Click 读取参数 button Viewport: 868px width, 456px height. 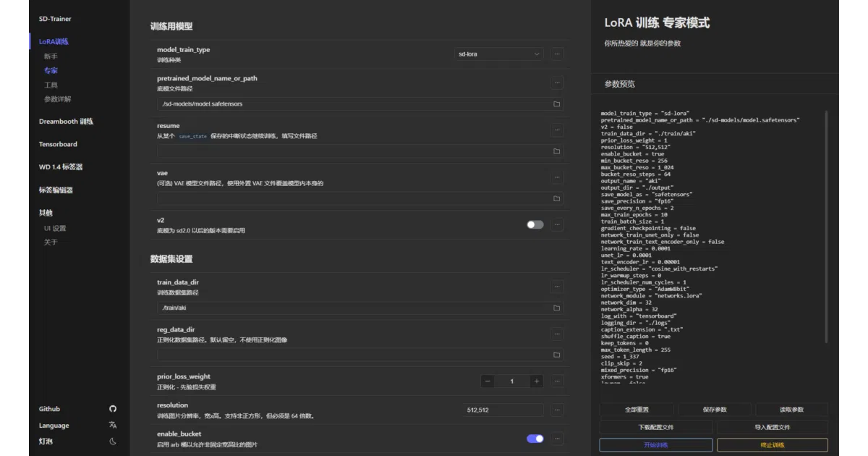(791, 410)
